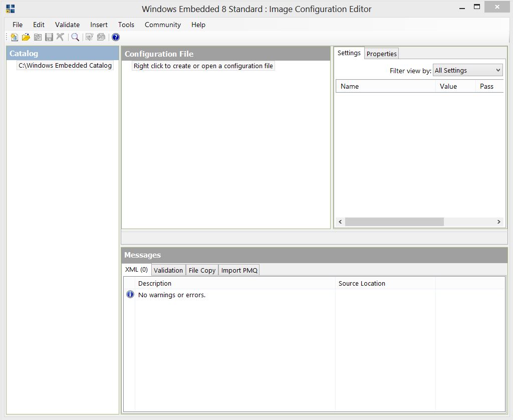The image size is (513, 420).
Task: Open the Filter view by dropdown
Action: (467, 70)
